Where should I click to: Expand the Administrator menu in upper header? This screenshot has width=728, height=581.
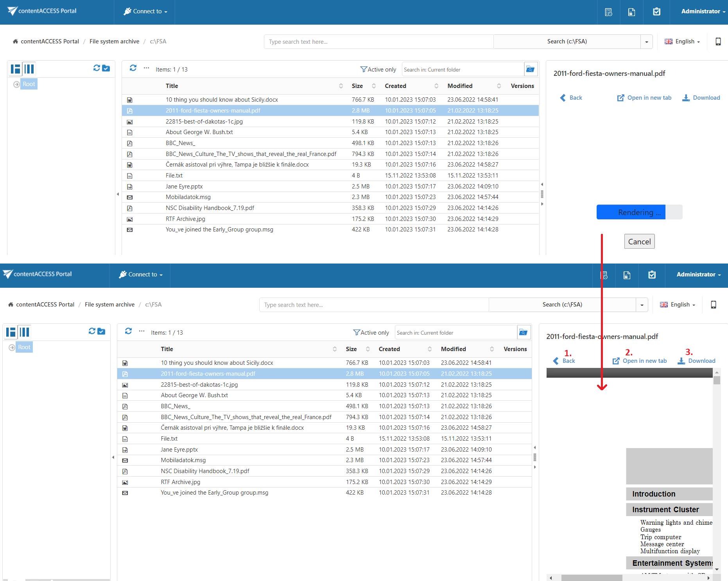(x=703, y=11)
